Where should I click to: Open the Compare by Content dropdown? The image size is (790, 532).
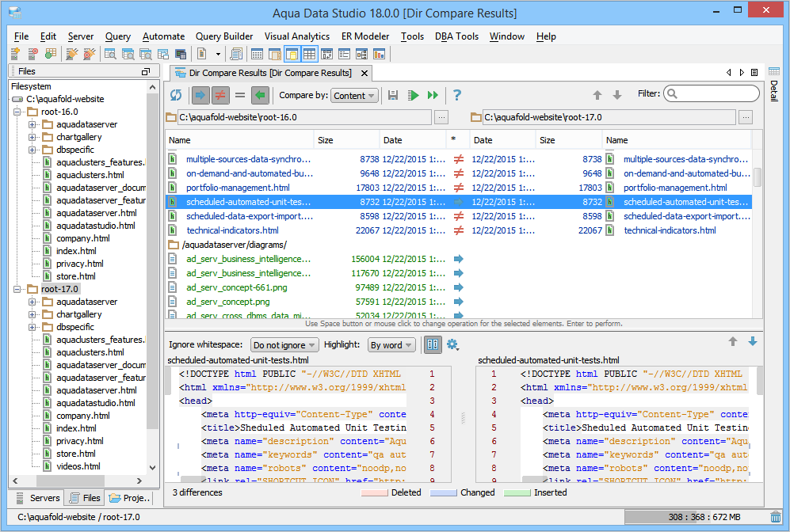tap(354, 96)
